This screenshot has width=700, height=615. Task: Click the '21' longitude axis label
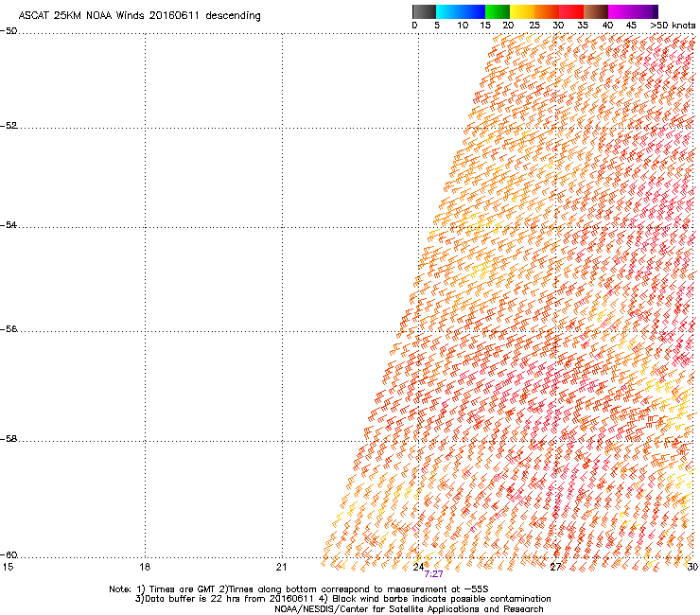[281, 567]
